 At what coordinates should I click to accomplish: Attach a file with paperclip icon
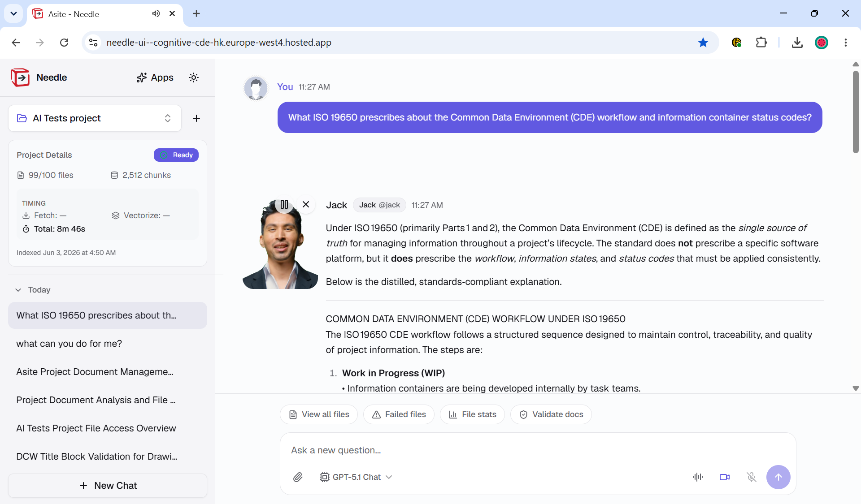coord(298,477)
